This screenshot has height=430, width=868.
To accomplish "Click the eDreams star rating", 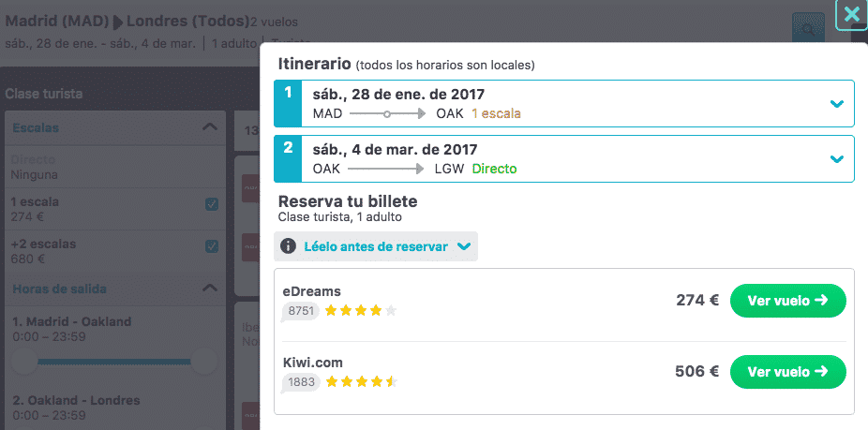I will click(x=360, y=311).
